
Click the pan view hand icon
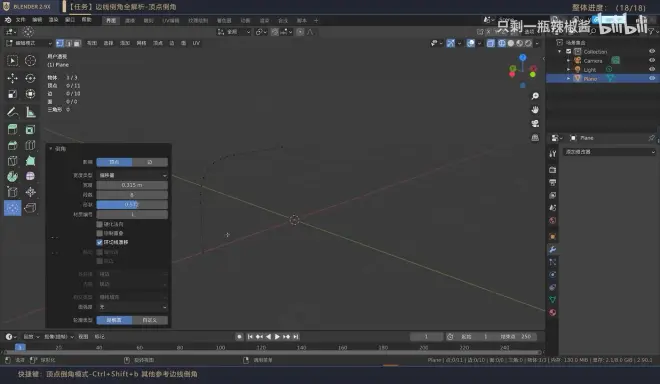(535, 109)
